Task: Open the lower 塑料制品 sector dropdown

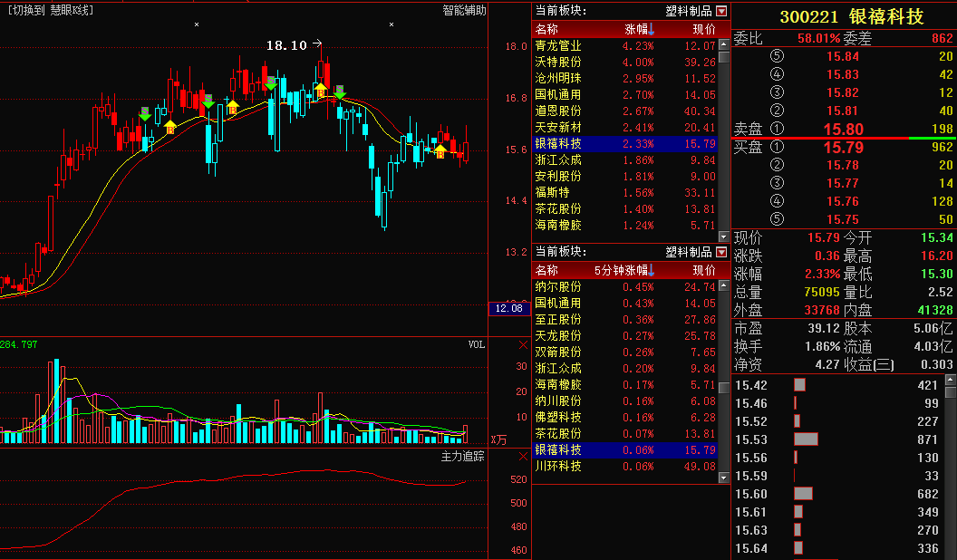Action: coord(721,252)
